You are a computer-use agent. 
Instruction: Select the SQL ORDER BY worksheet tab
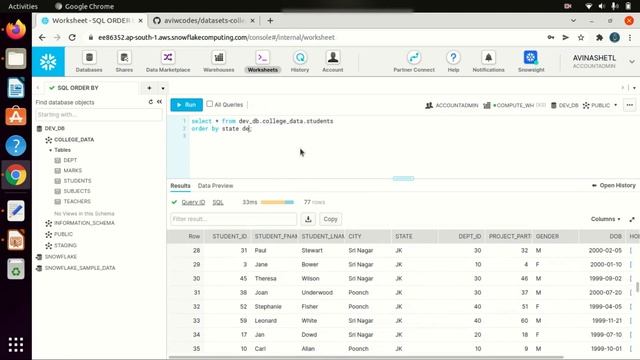point(78,88)
